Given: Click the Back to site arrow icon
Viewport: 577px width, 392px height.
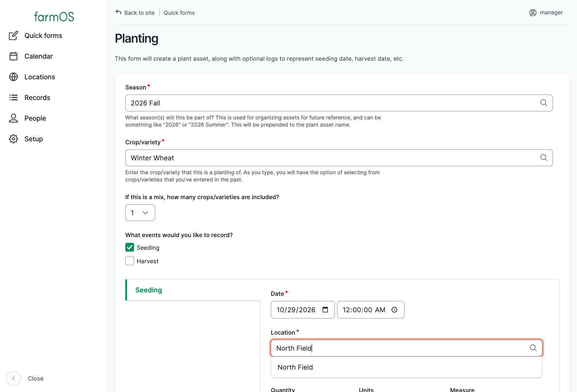Looking at the screenshot, I should (x=119, y=12).
